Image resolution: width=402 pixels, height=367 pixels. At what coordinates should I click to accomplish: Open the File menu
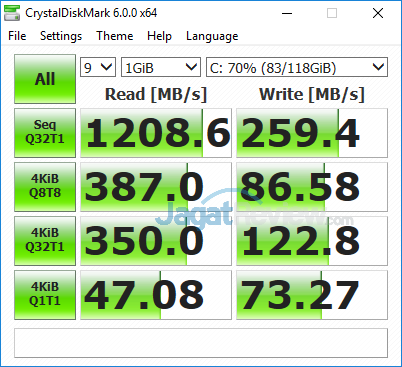[17, 36]
